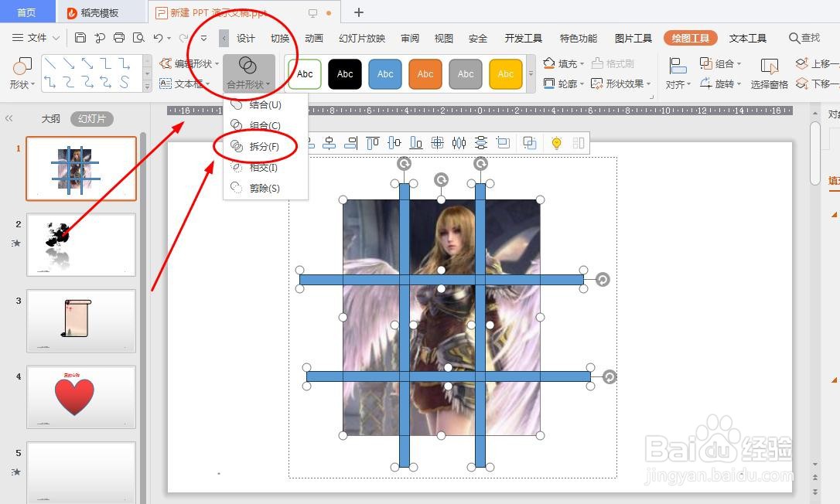Click the lightbulb tips icon

coord(556,143)
